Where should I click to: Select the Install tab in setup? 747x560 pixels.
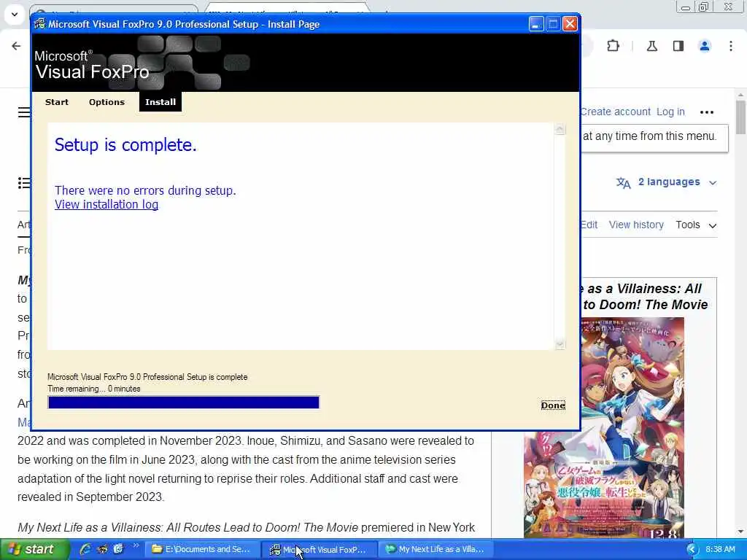(x=160, y=102)
